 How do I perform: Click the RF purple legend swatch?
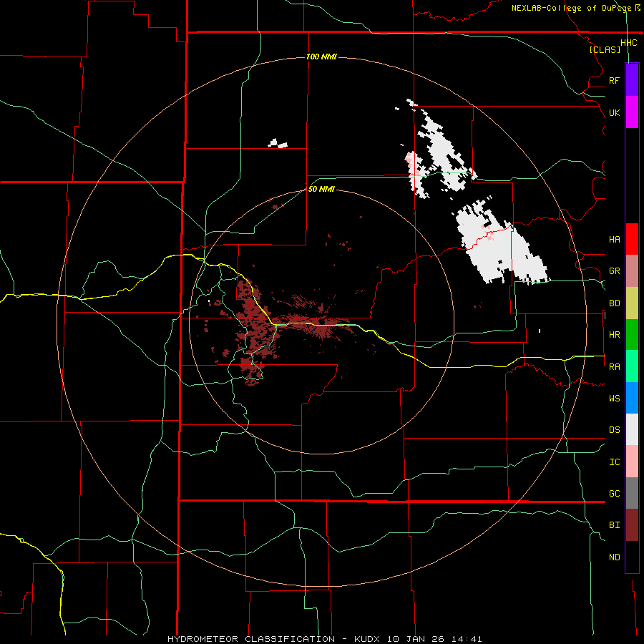[632, 80]
